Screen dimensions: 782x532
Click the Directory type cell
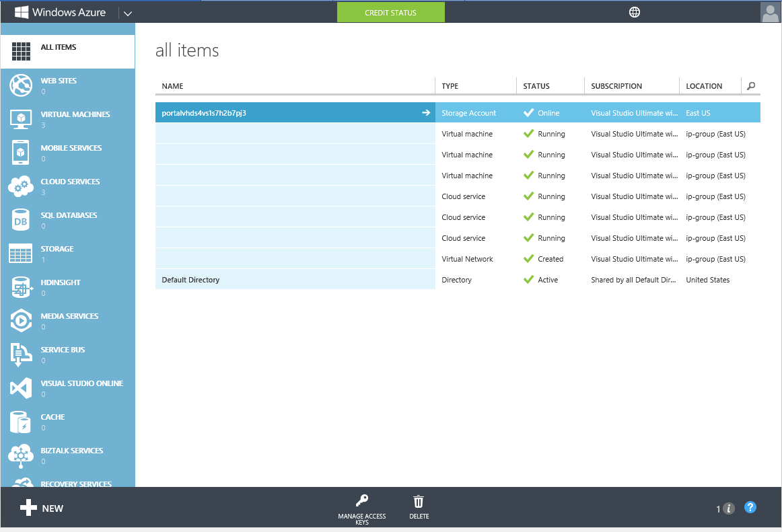(456, 280)
